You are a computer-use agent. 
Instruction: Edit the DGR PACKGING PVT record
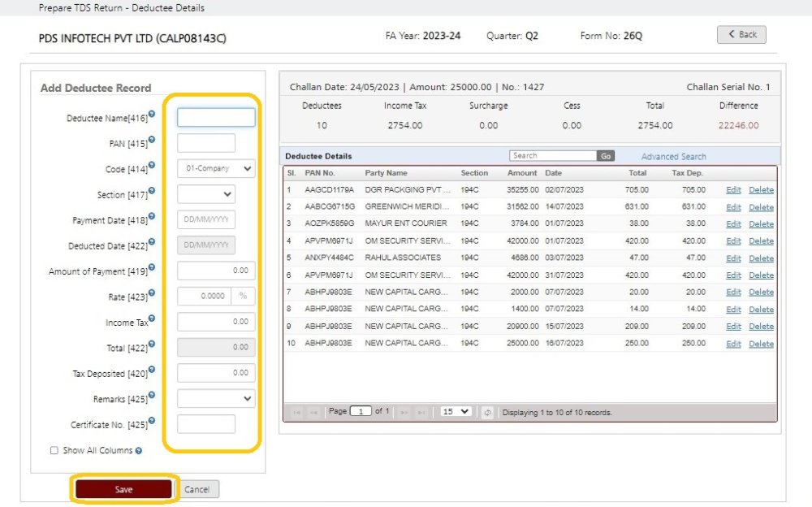pos(732,189)
